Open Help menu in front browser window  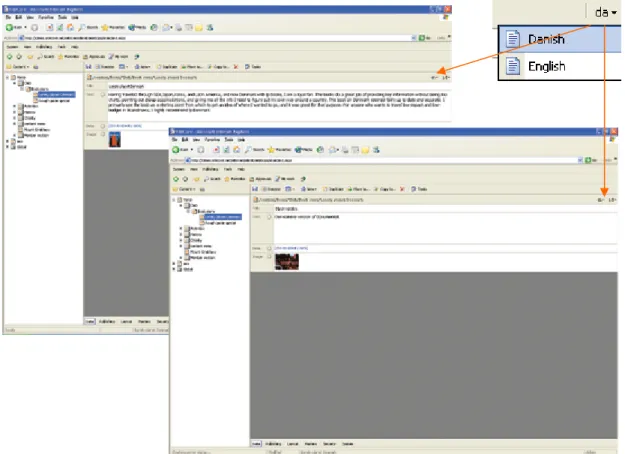coord(242,140)
